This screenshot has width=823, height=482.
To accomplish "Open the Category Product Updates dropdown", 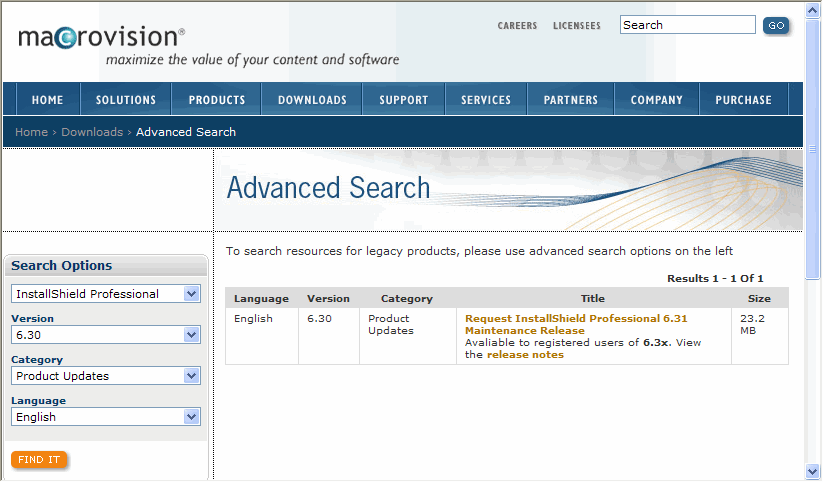I will click(x=192, y=376).
